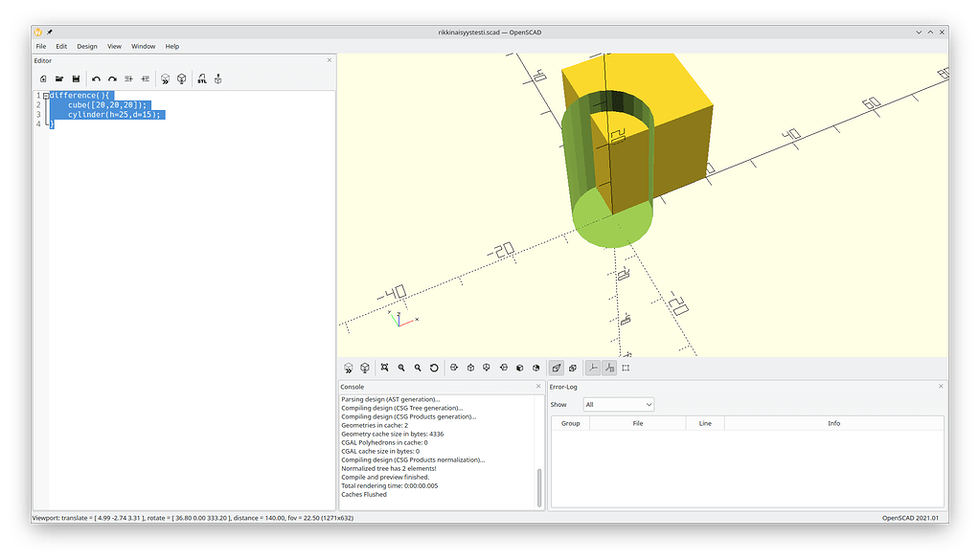Image resolution: width=980 pixels, height=560 pixels.
Task: Switch to the Back view
Action: [536, 368]
